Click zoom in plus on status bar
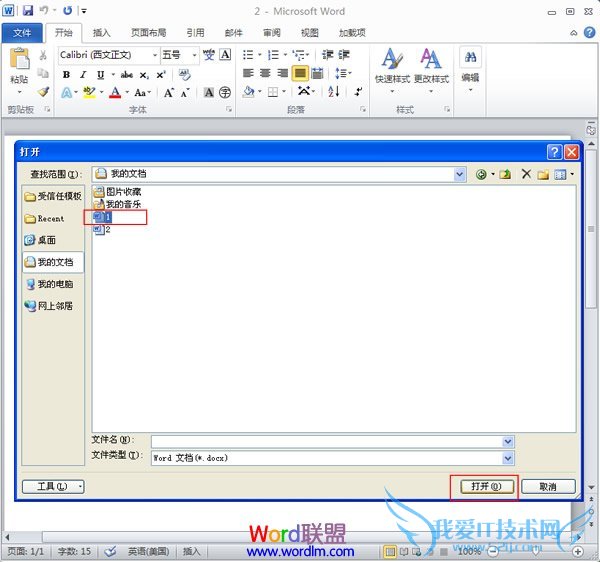The width and height of the screenshot is (600, 562). tap(578, 551)
